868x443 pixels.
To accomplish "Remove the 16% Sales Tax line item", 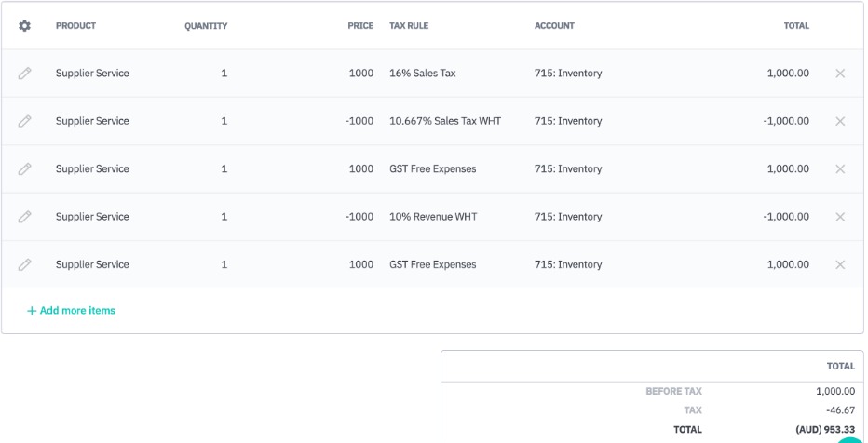I will (840, 74).
